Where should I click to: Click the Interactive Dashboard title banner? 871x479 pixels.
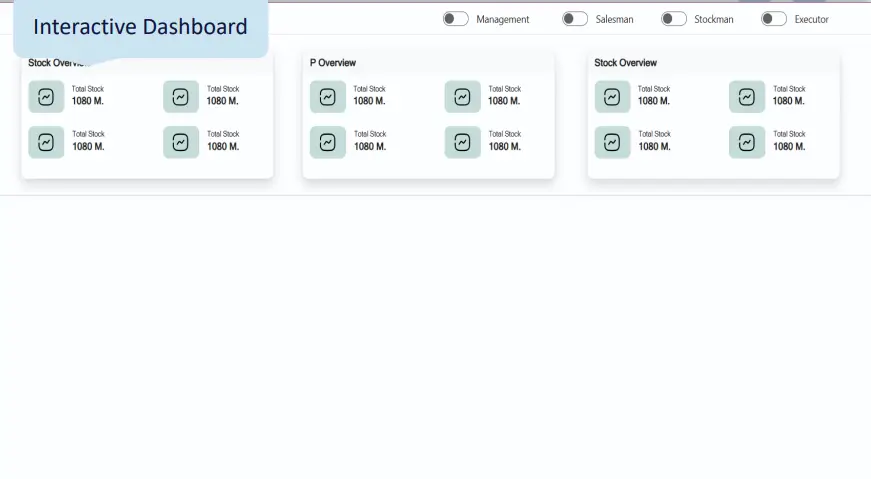[x=140, y=27]
